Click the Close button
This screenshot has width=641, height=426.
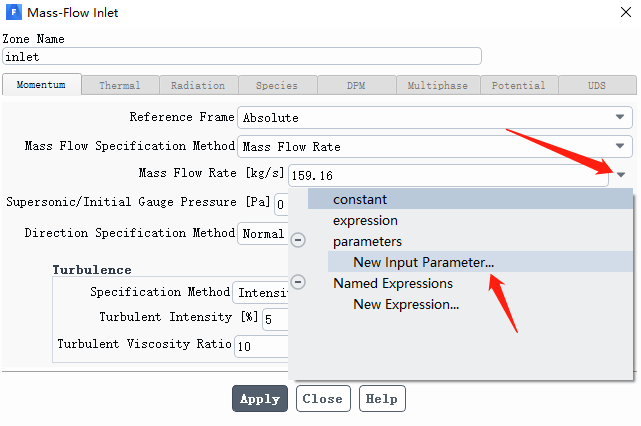323,399
